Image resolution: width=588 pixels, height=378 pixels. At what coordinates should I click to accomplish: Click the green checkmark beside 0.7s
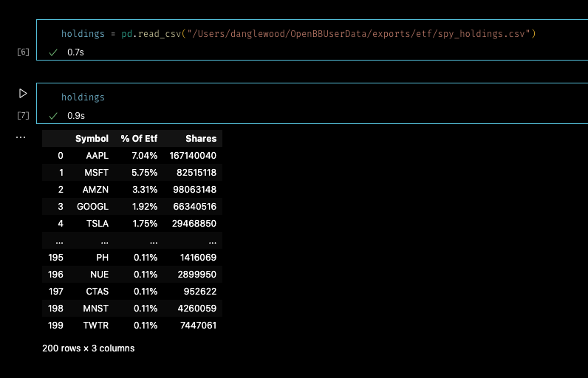[53, 52]
